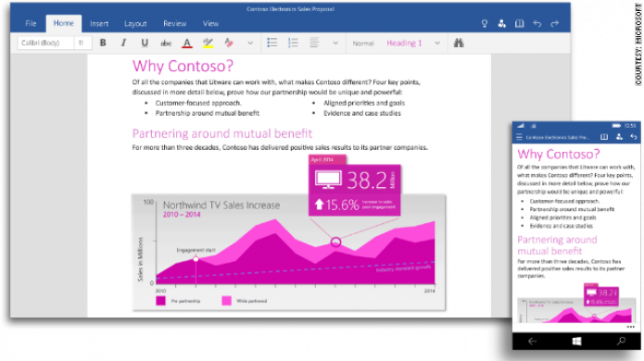This screenshot has height=361, width=644.
Task: Toggle Underline formatting in the ribbon
Action: click(145, 43)
